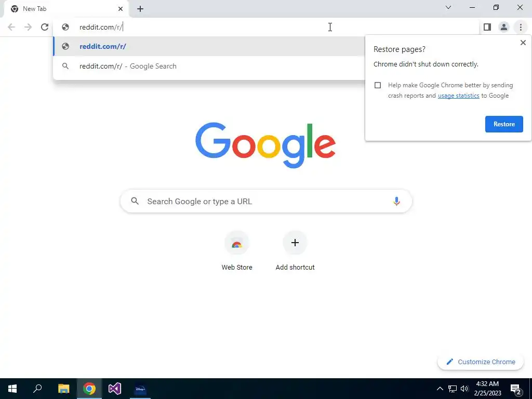
Task: Toggle the side panel icon
Action: coord(487,27)
